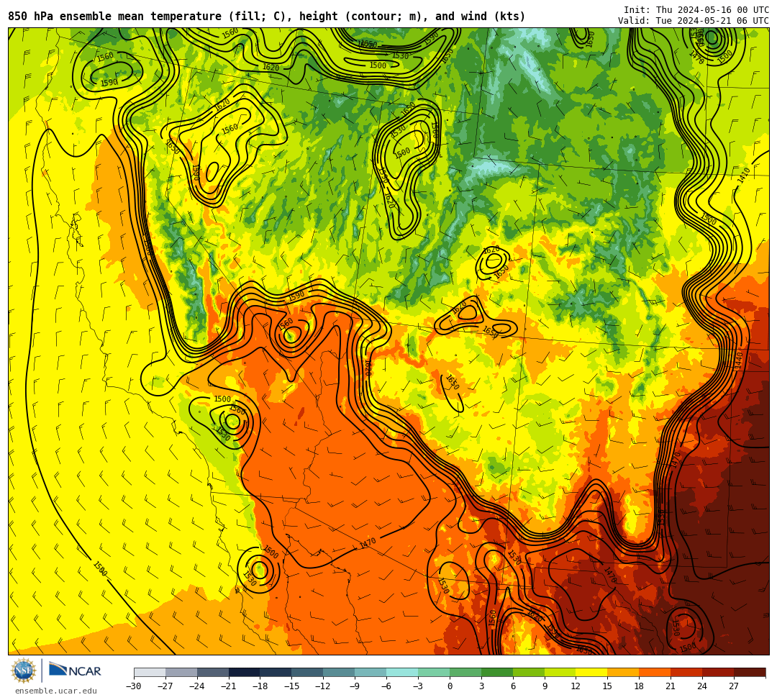Pick the 12 to 15 yellow swatch
Image resolution: width=777 pixels, height=700 pixels.
tap(591, 672)
